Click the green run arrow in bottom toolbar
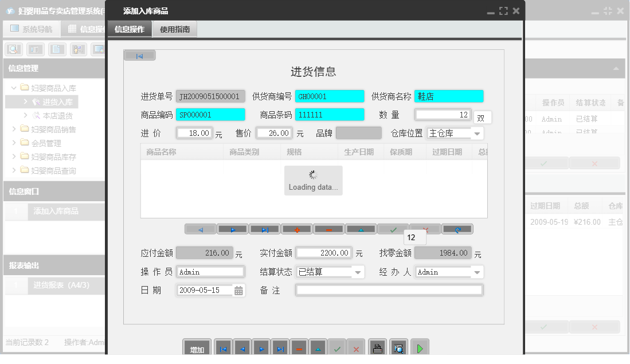 pyautogui.click(x=419, y=347)
